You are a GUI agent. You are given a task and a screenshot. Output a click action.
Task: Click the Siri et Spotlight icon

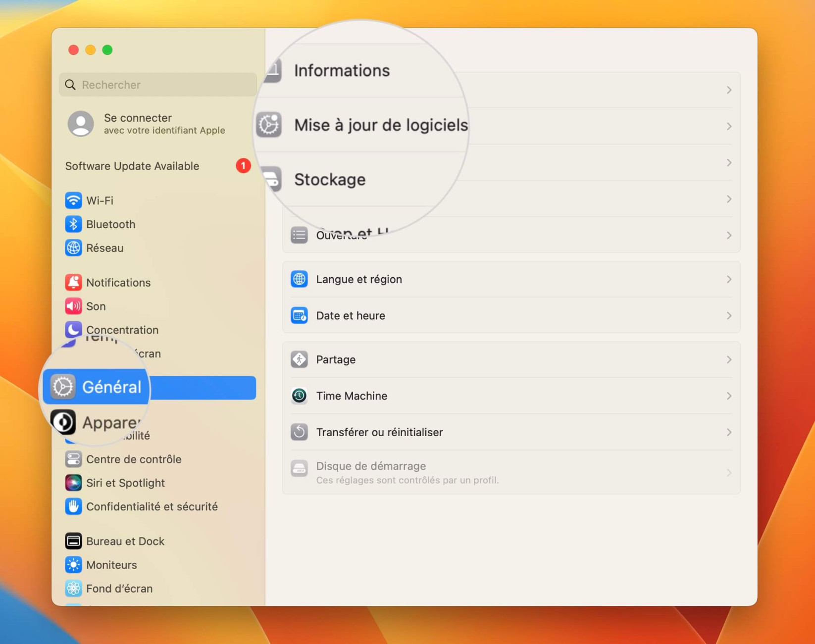pos(73,483)
